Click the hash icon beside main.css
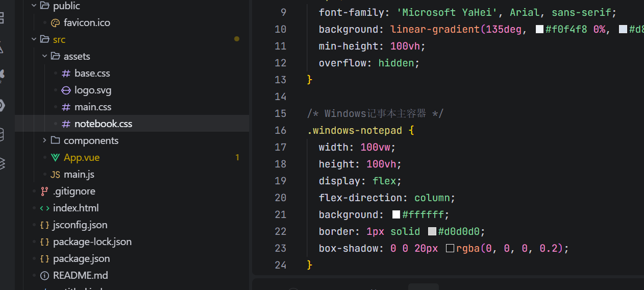The width and height of the screenshot is (644, 290). coord(66,107)
